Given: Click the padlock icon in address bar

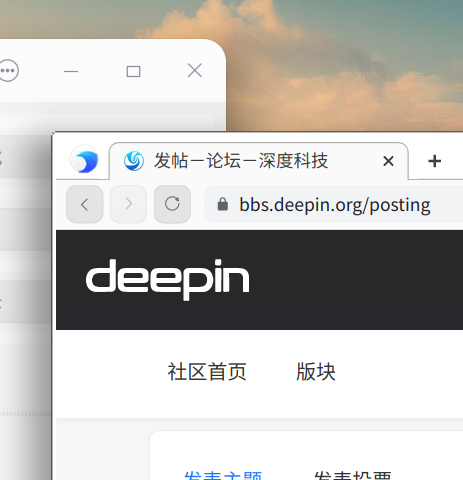Looking at the screenshot, I should (223, 204).
